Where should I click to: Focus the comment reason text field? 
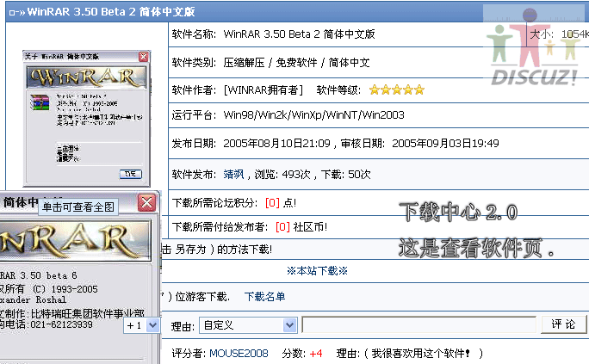pos(419,325)
